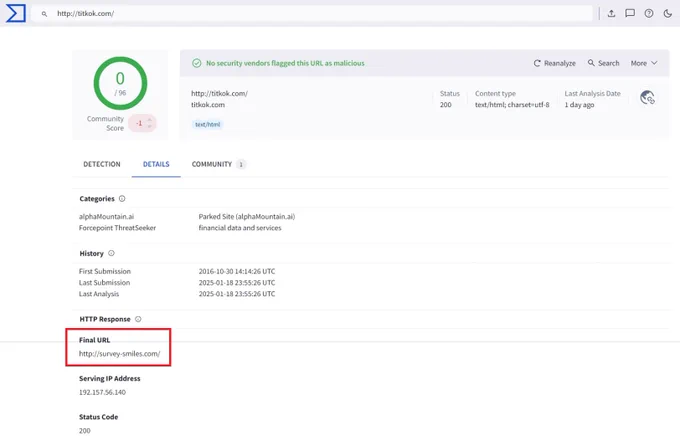Open the VirusTotal logo home link
This screenshot has height=446, width=680.
point(16,13)
